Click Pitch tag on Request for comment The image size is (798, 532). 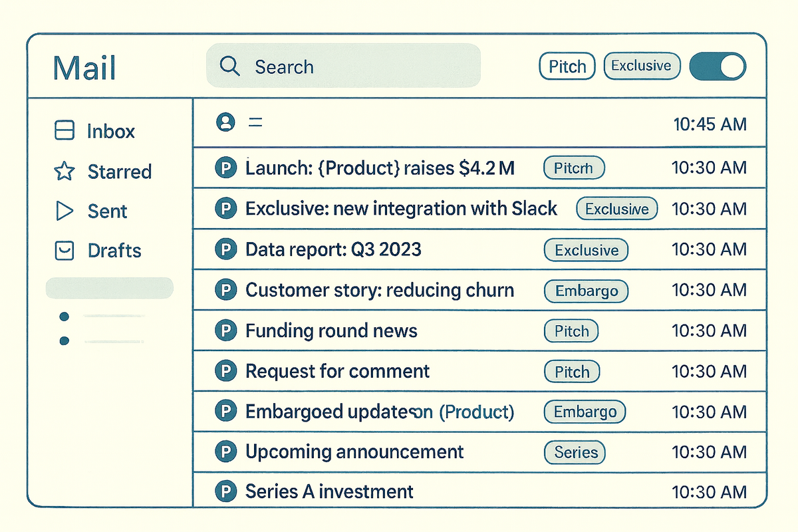pyautogui.click(x=572, y=372)
